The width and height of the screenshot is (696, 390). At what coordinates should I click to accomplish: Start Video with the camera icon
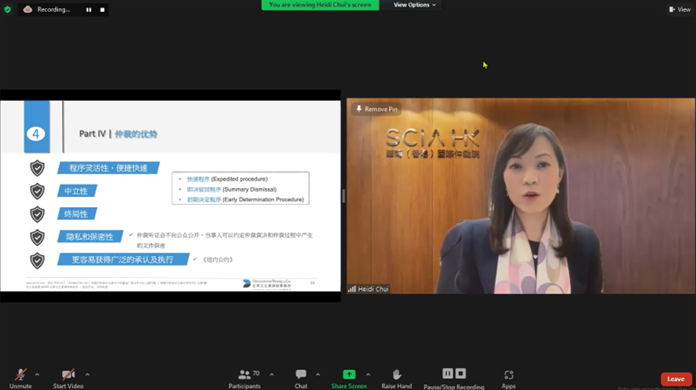(x=68, y=378)
